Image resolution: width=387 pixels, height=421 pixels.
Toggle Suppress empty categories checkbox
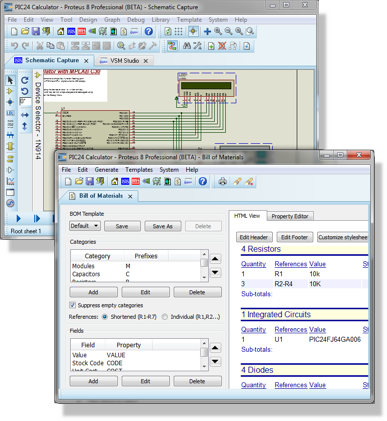pos(72,305)
